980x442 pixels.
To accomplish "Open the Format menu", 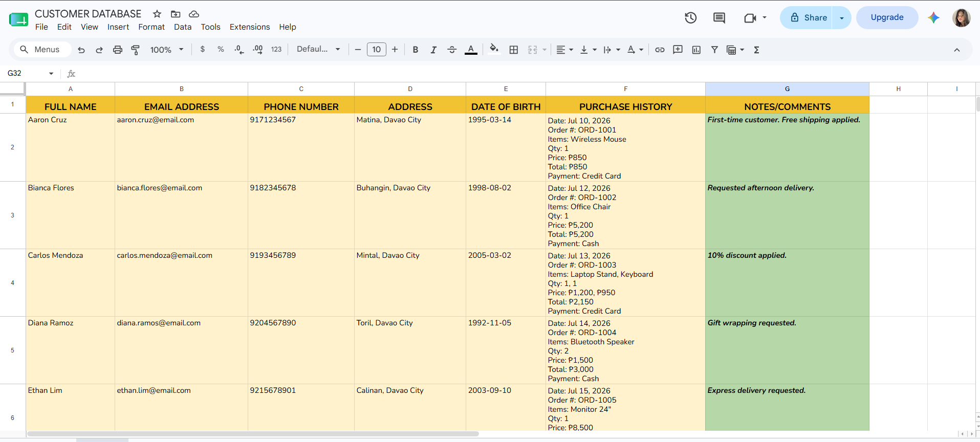I will coord(151,27).
